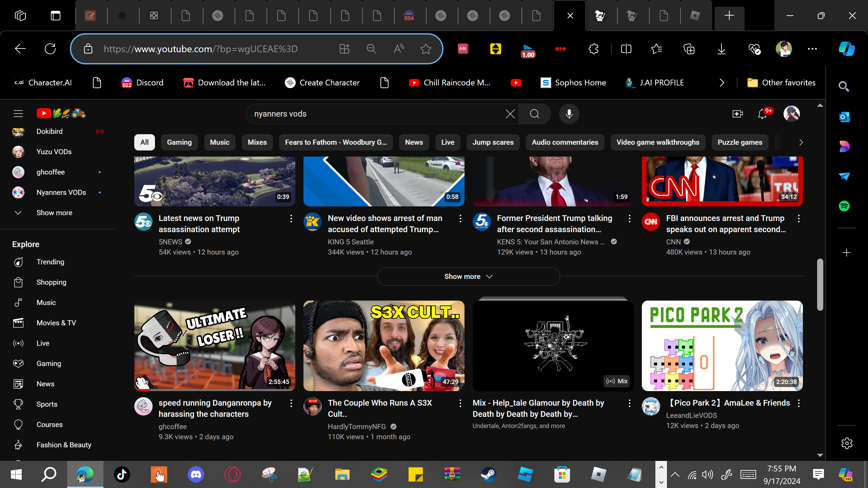Open the Nyanners VODs subscription channel
Viewport: 868px width, 488px height.
pyautogui.click(x=61, y=192)
